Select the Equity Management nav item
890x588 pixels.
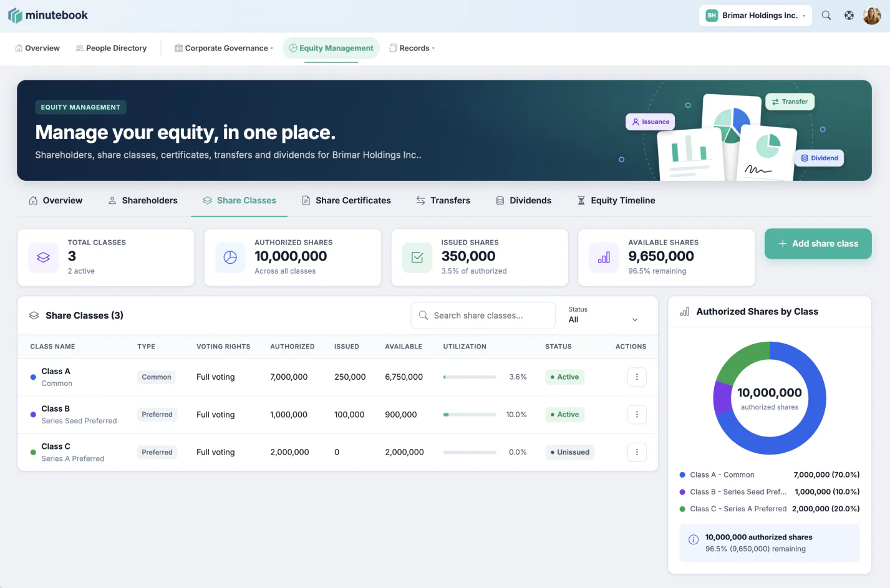pos(331,48)
